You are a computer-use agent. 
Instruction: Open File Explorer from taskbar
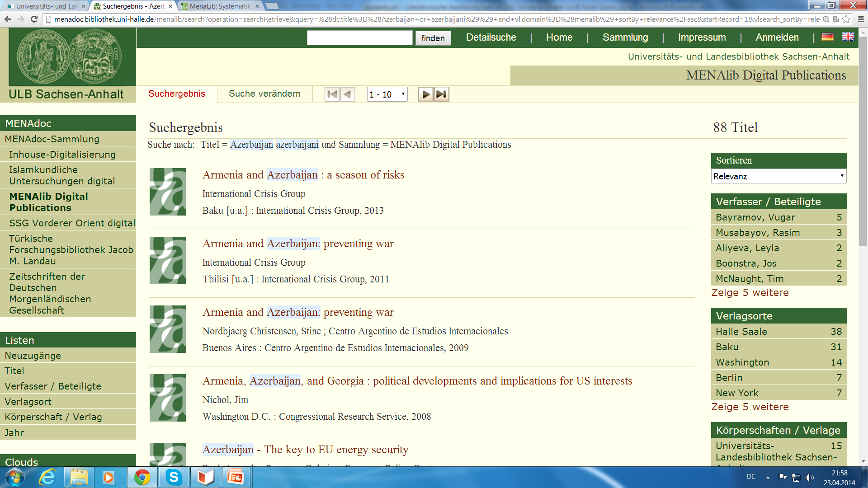[x=79, y=477]
